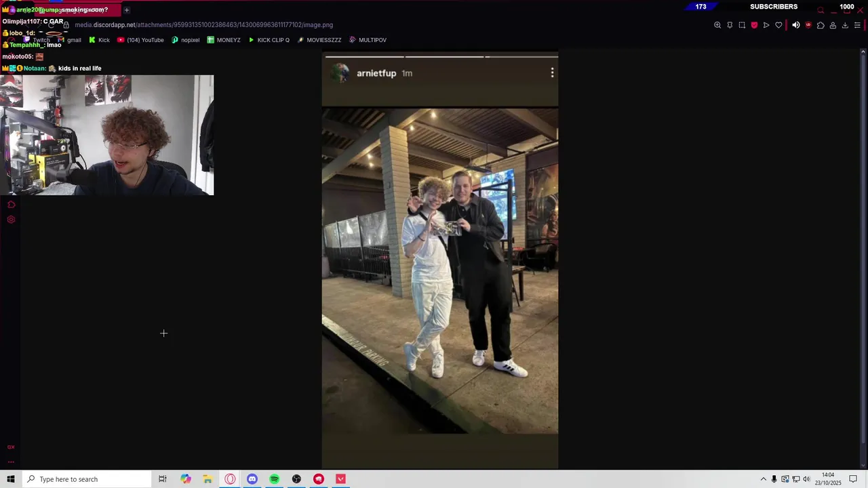
Task: Click the chat message 'kids in real life'
Action: point(79,68)
